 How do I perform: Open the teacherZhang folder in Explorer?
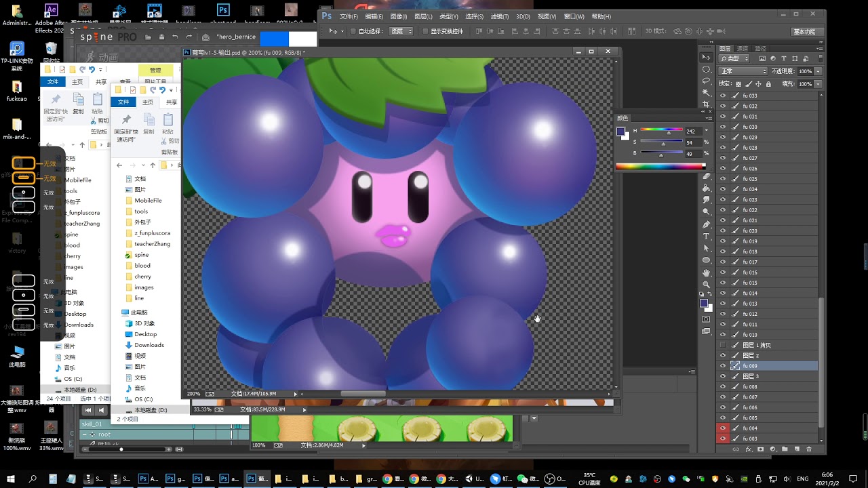152,244
